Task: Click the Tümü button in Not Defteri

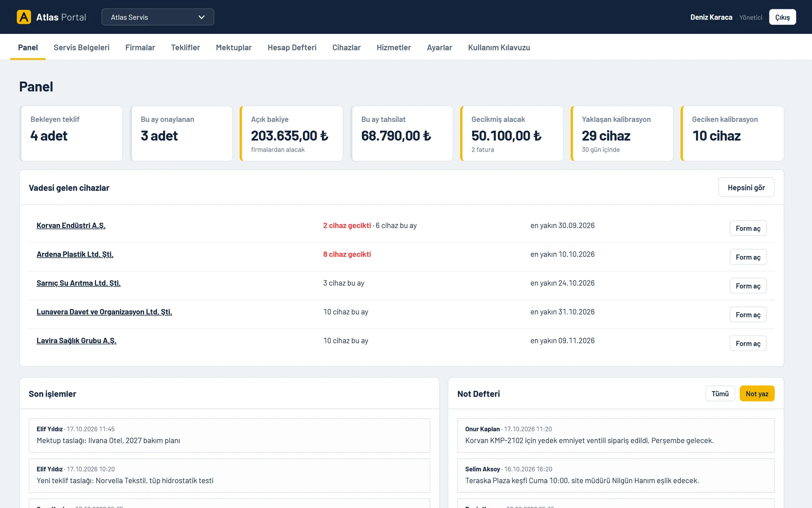Action: pyautogui.click(x=720, y=394)
